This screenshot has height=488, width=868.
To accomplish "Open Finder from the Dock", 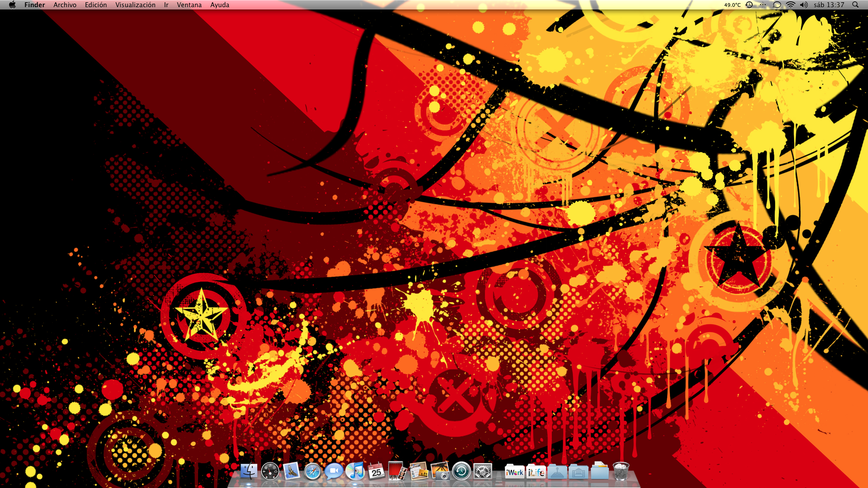I will 248,471.
